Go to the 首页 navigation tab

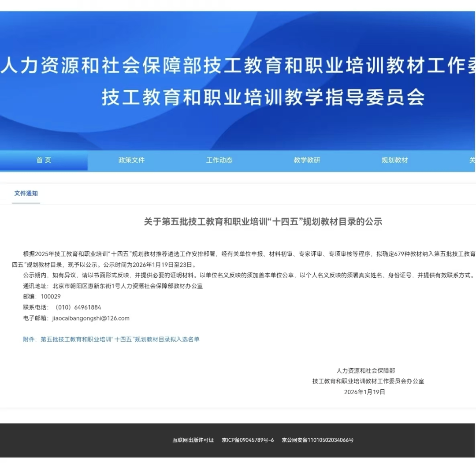(44, 160)
